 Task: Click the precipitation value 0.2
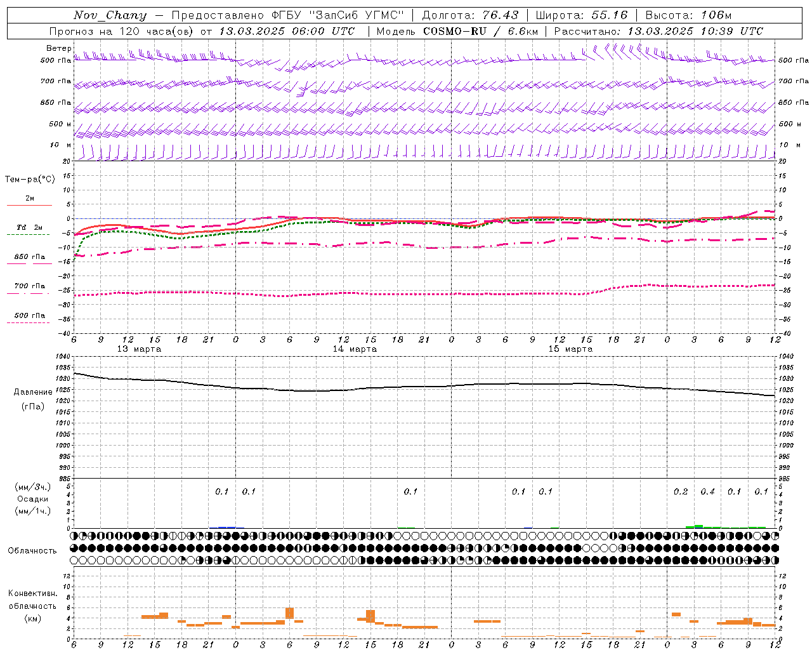click(x=681, y=492)
